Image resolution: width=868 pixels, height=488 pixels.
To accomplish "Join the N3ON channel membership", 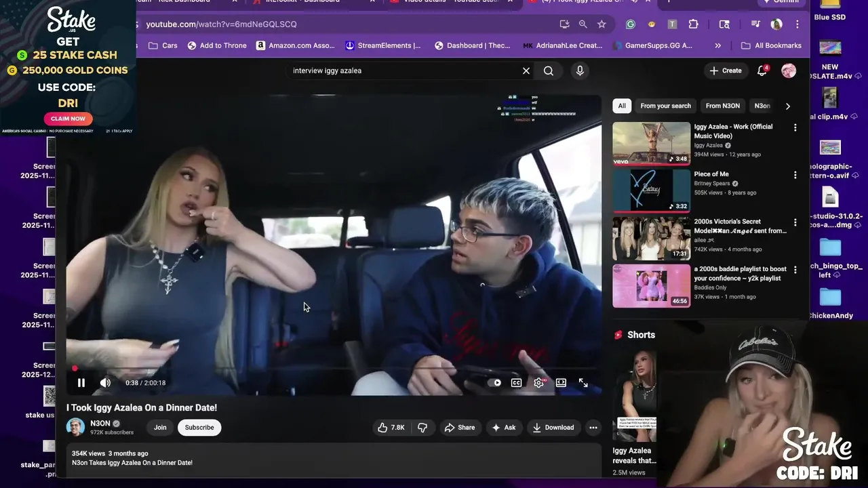I will (x=160, y=428).
